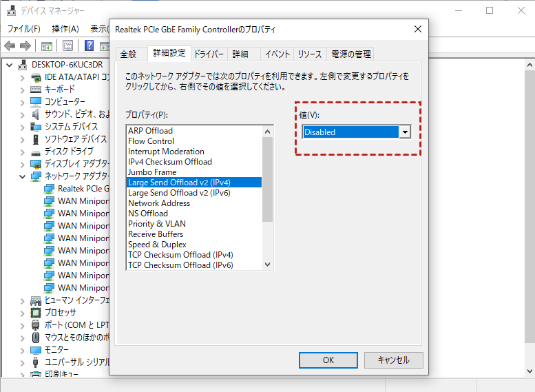Select Interrupt Moderation property
The image size is (535, 392).
193,152
